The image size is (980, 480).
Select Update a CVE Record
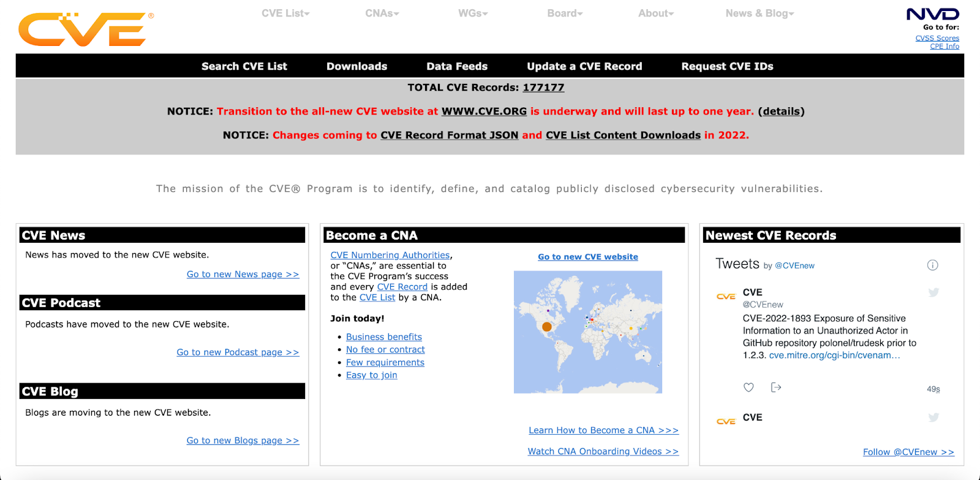point(584,66)
